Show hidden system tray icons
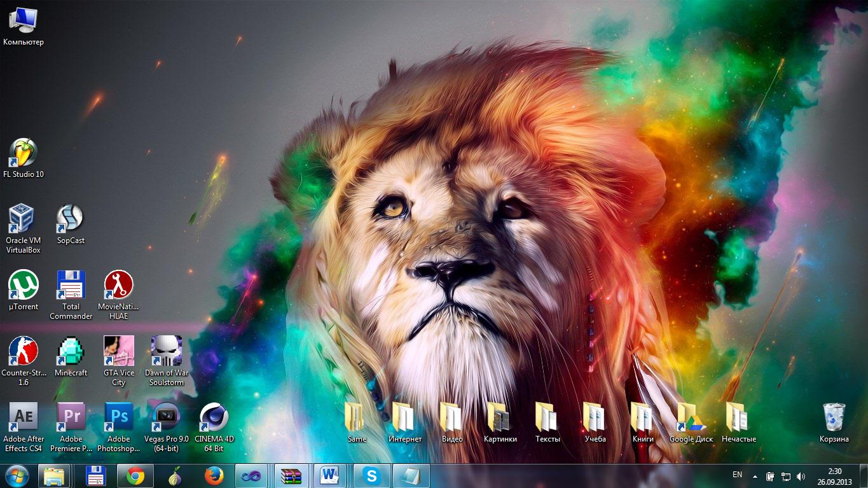Viewport: 868px width, 488px height. point(755,477)
